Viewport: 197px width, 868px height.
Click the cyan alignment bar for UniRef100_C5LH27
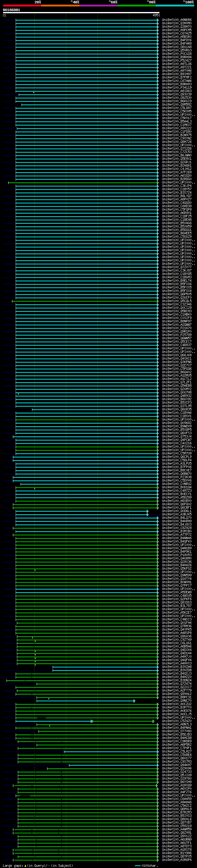(111, 751)
